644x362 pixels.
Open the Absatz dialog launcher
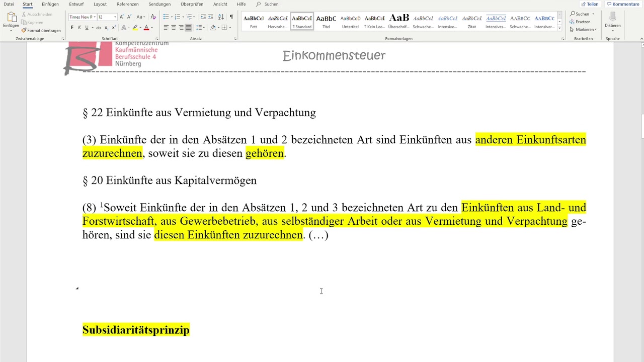coord(235,39)
